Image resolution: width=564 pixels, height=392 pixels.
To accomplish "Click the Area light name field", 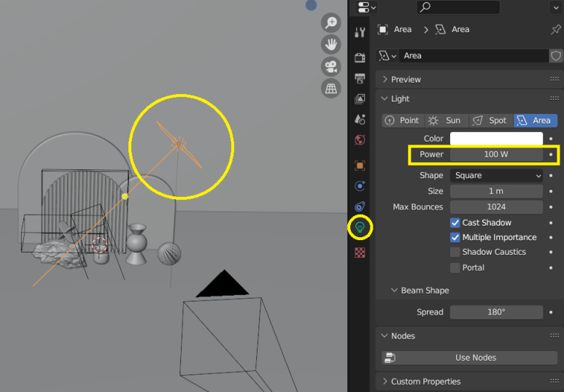I will click(474, 55).
